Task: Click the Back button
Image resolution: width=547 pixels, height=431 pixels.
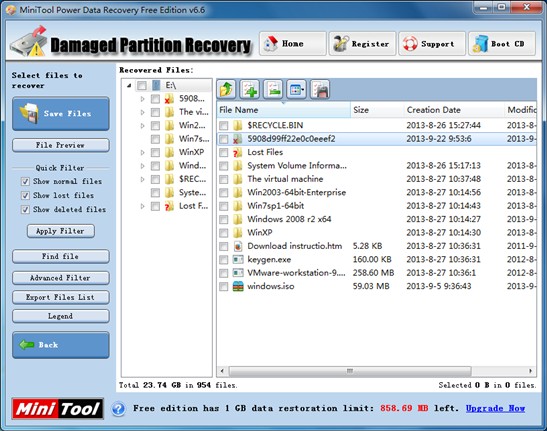Action: [x=61, y=345]
